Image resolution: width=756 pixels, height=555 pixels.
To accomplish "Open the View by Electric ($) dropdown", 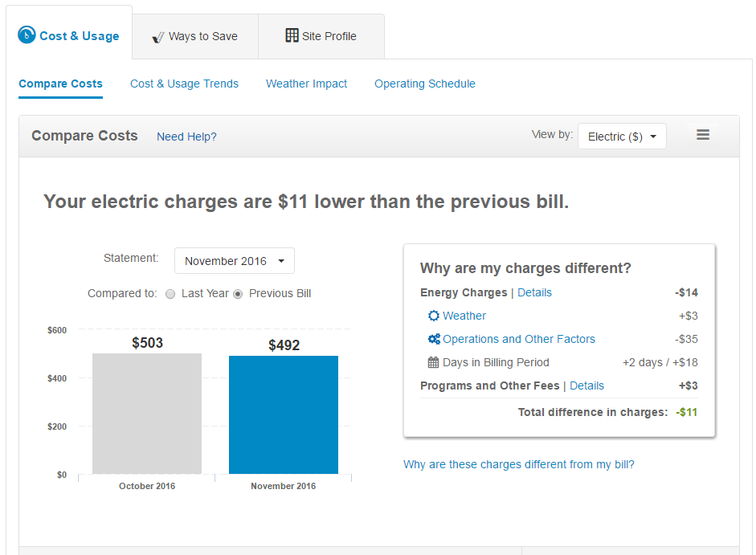I will coord(621,137).
